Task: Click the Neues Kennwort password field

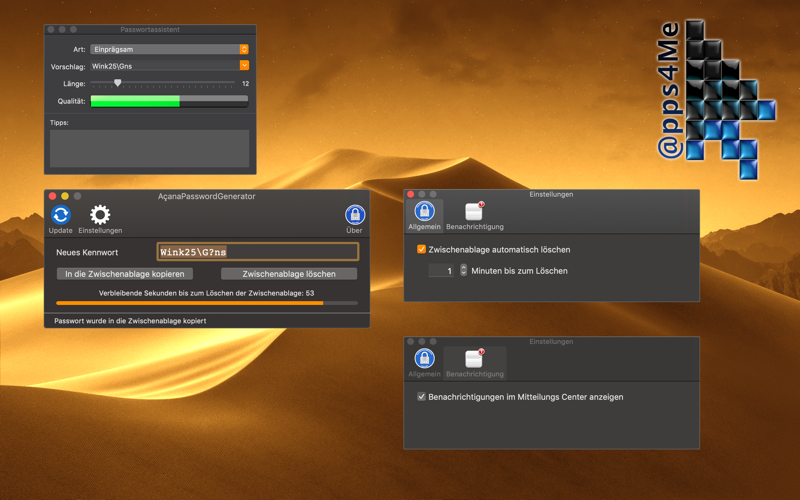Action: tap(258, 252)
